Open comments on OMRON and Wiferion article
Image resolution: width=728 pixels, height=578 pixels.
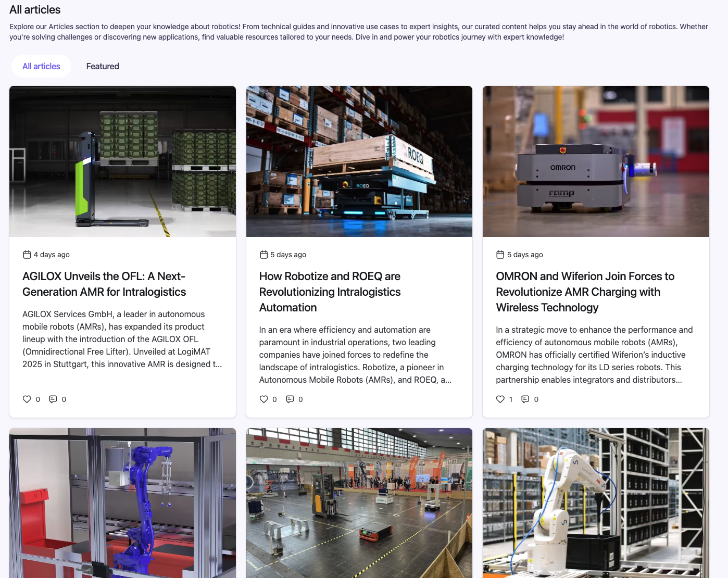pos(525,399)
